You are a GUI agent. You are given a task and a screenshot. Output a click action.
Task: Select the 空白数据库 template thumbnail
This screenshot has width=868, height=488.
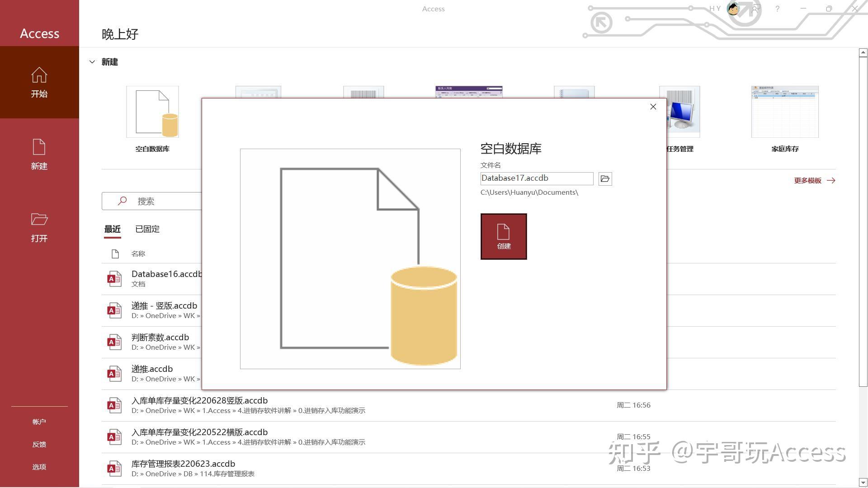(152, 112)
